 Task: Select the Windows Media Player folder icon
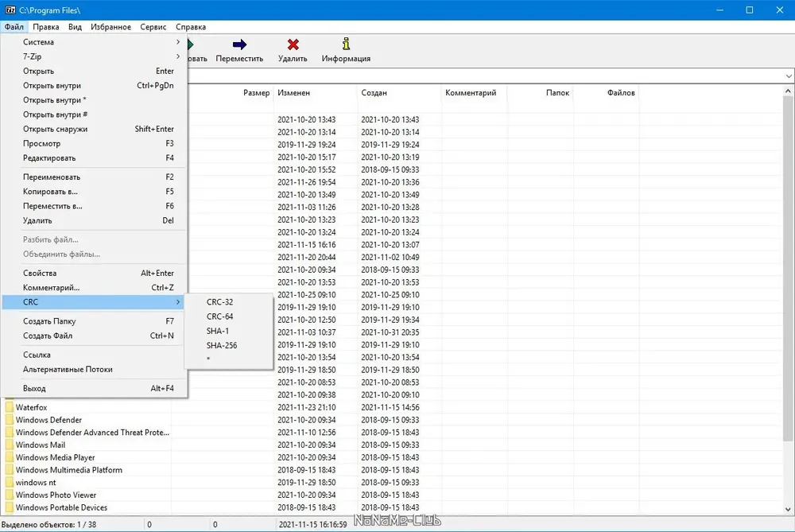(9, 457)
